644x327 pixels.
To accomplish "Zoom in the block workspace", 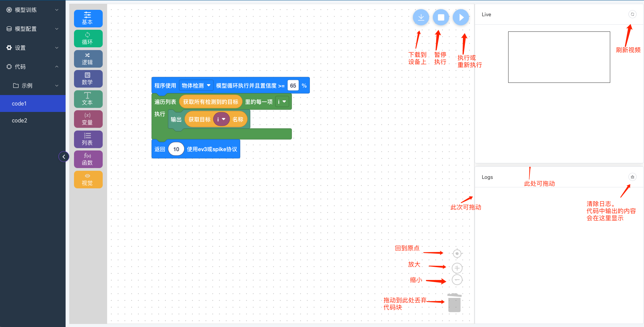I will pyautogui.click(x=457, y=268).
